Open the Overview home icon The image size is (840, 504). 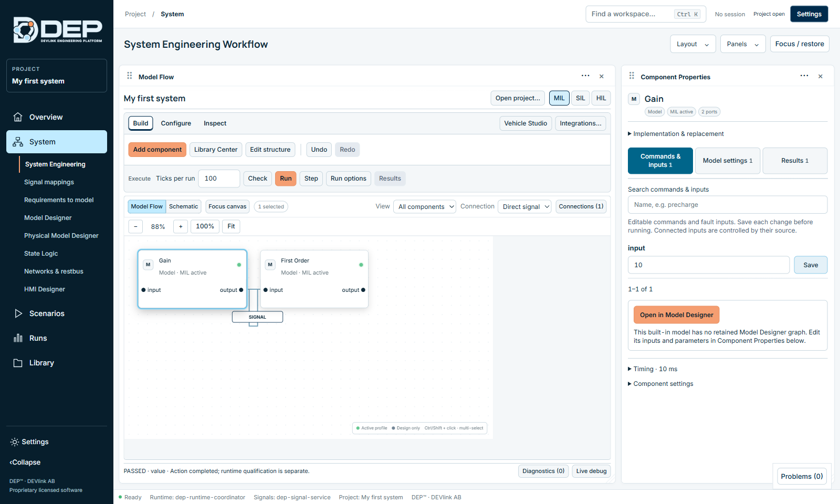[18, 117]
